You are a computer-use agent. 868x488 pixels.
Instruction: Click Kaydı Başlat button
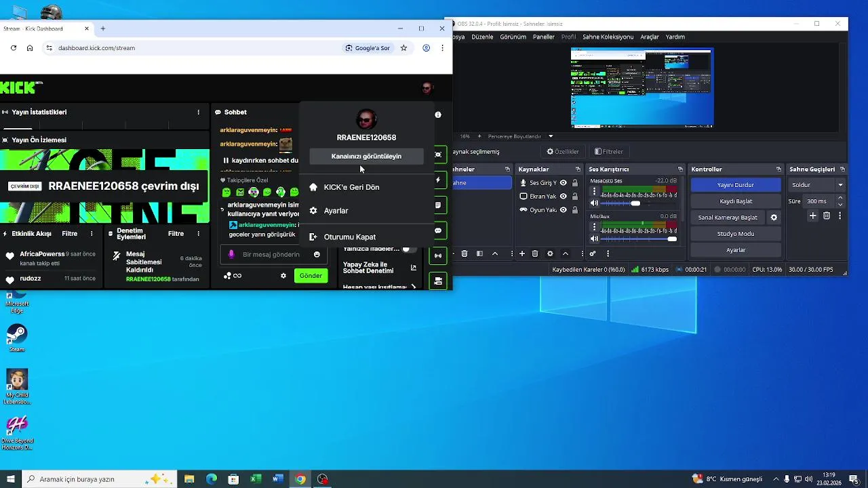[736, 201]
